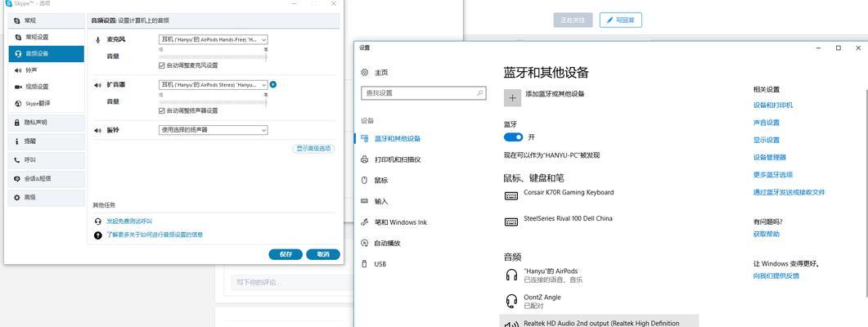Open 声音设置 related settings link
Image resolution: width=868 pixels, height=327 pixels.
click(766, 123)
